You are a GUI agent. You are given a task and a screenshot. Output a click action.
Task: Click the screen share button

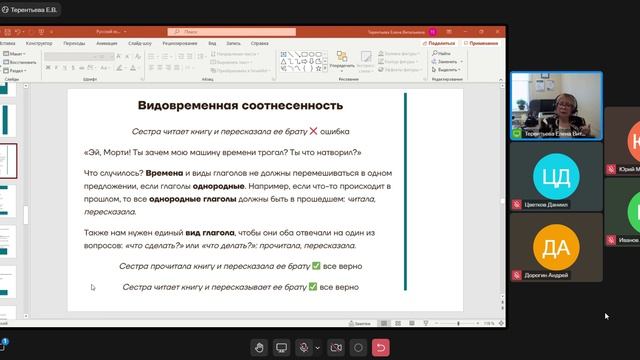282,348
